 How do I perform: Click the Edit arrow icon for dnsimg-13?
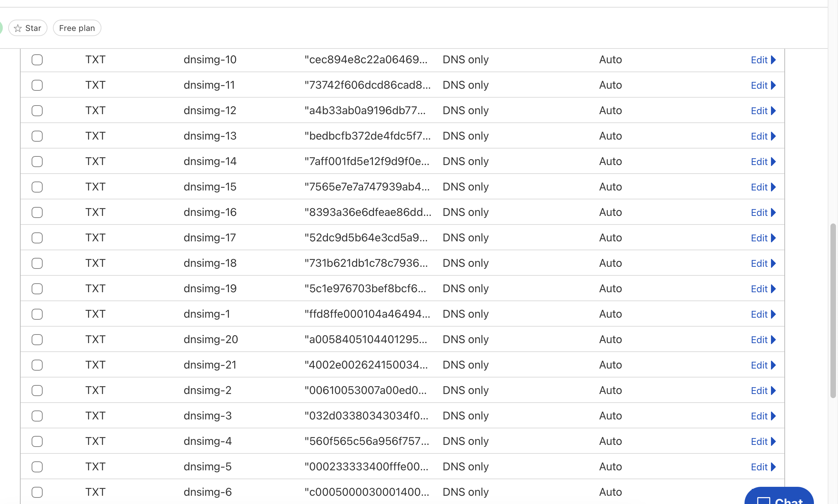click(x=773, y=136)
